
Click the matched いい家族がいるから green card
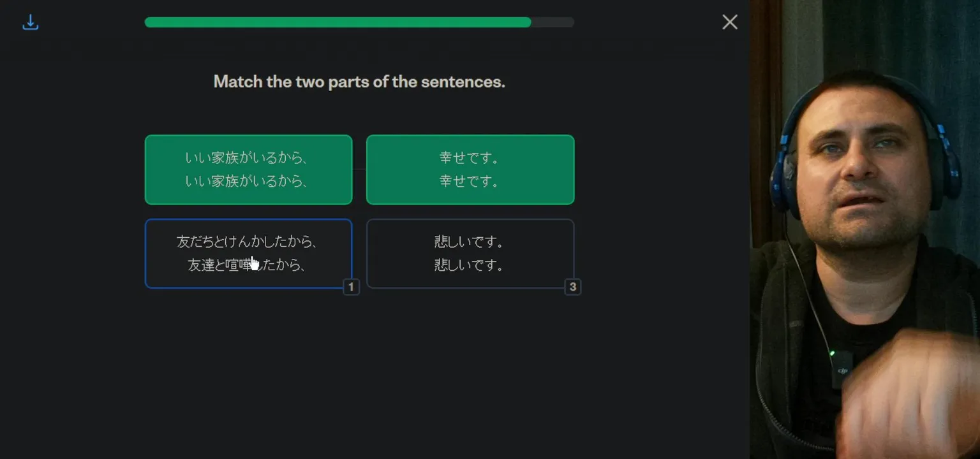pos(248,170)
